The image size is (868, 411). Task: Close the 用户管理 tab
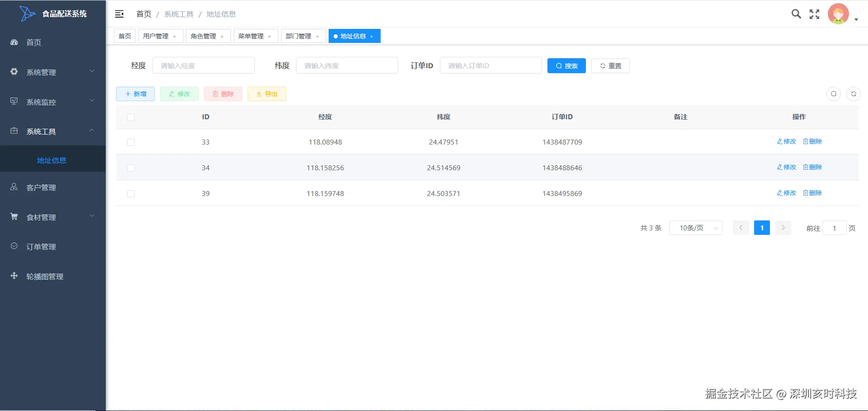tap(175, 37)
